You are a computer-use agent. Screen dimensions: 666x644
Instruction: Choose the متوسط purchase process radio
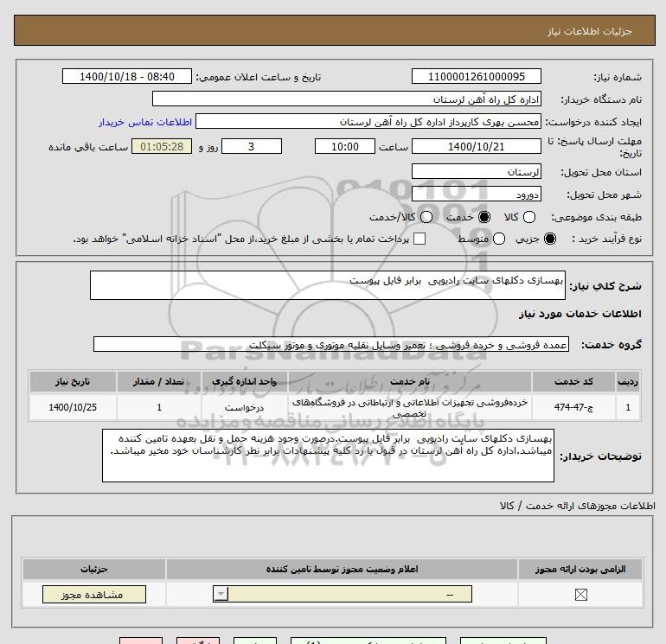(x=499, y=239)
